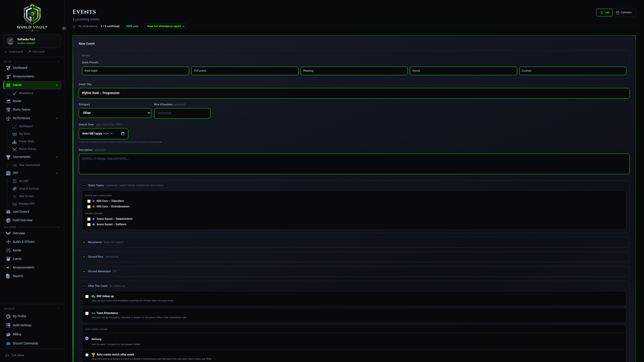Open Guild Settings in sidebar
644x362 pixels.
click(22, 325)
